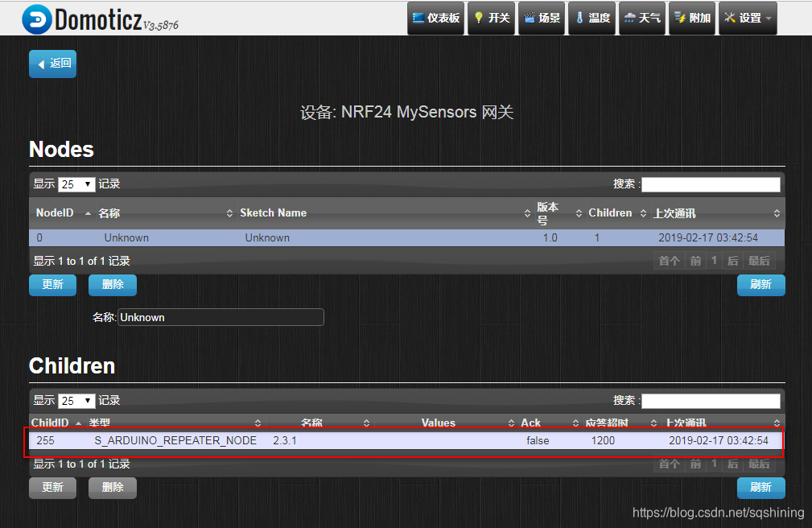Select node row 0 Unknown
The image size is (812, 528).
click(x=407, y=237)
